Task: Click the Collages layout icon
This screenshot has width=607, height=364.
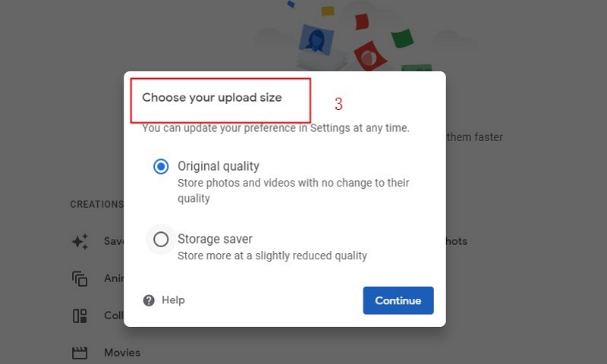Action: click(x=80, y=316)
